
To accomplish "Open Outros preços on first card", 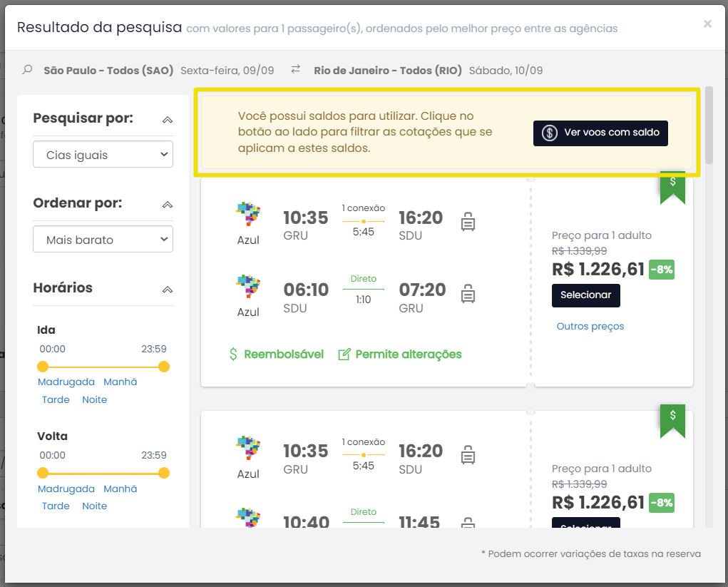I will [x=590, y=326].
